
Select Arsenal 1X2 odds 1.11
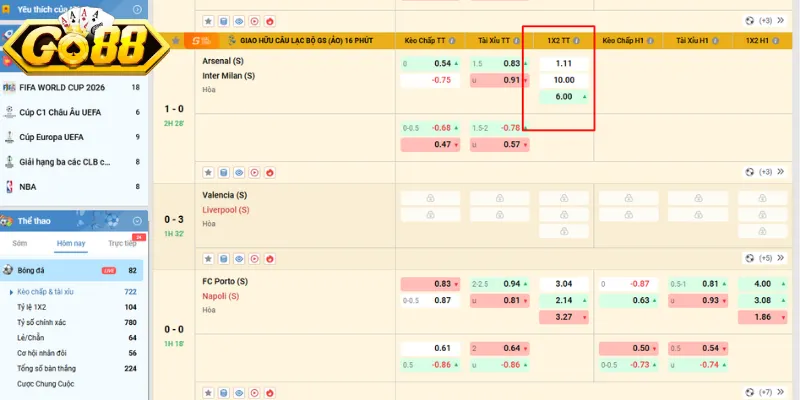564,63
